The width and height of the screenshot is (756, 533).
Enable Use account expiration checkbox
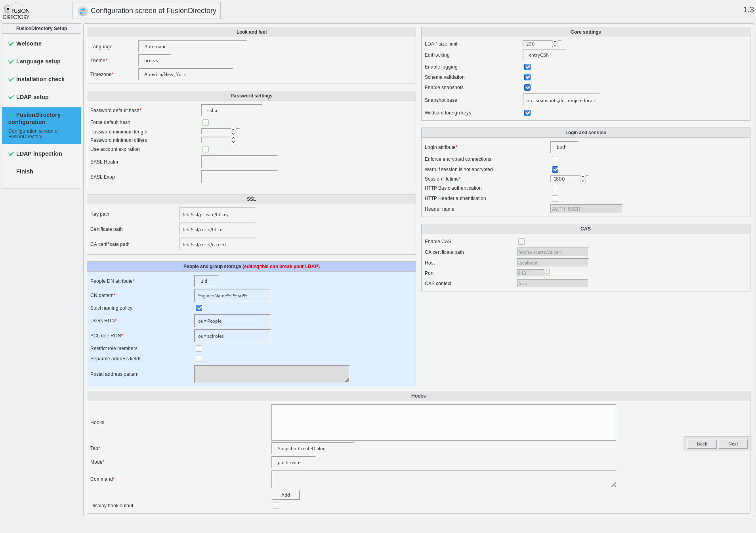pos(206,149)
